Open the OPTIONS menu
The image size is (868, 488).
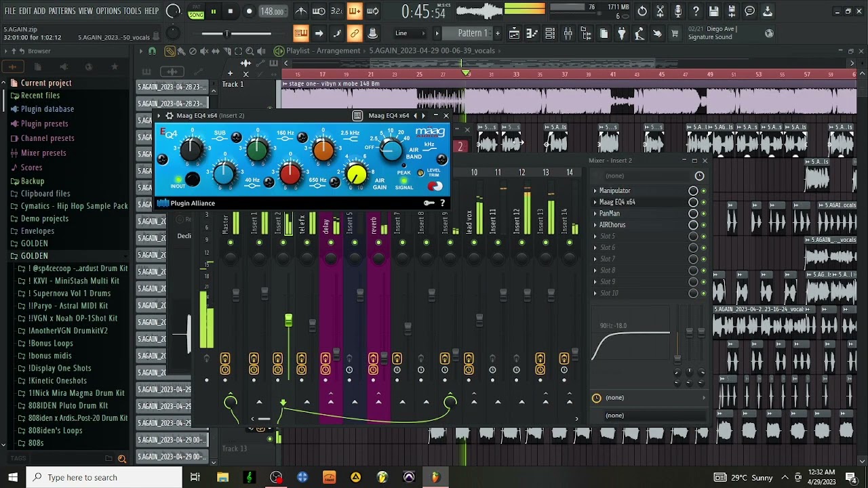pos(108,11)
